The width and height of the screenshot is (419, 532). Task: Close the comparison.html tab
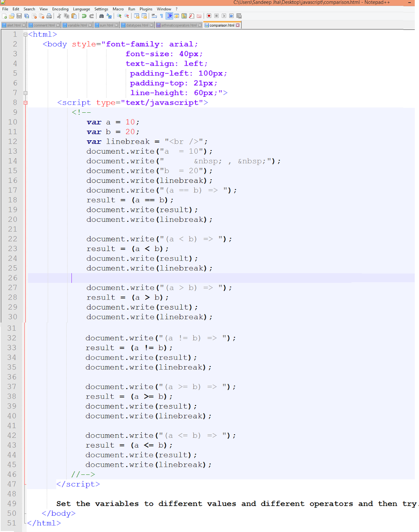[237, 25]
